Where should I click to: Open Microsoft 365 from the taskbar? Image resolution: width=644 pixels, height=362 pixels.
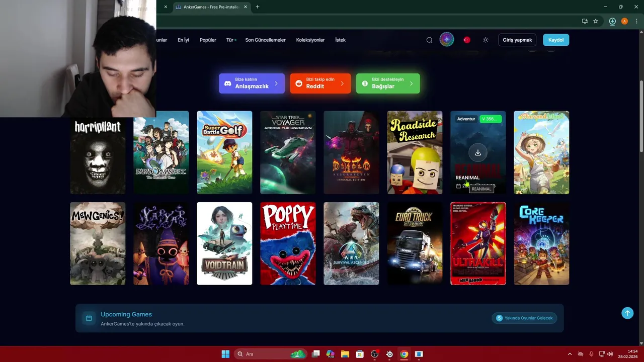[330, 354]
